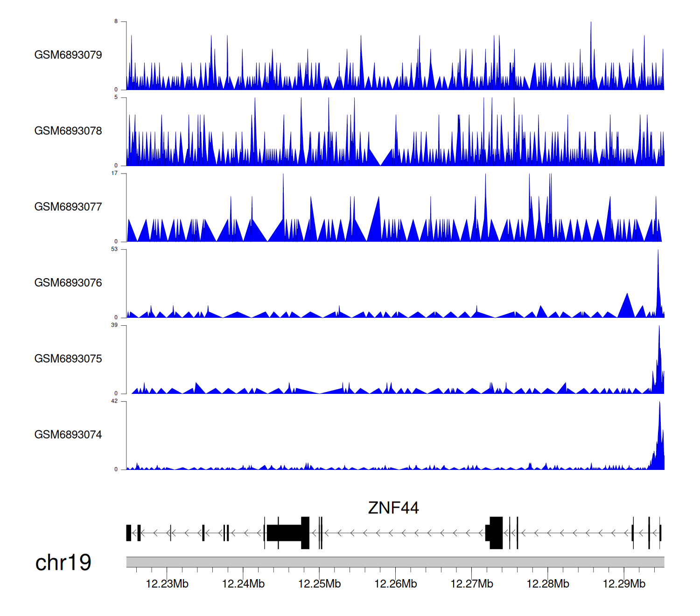The height and width of the screenshot is (616, 700).
Task: Click the 12.25Mb axis label
Action: pos(319,584)
